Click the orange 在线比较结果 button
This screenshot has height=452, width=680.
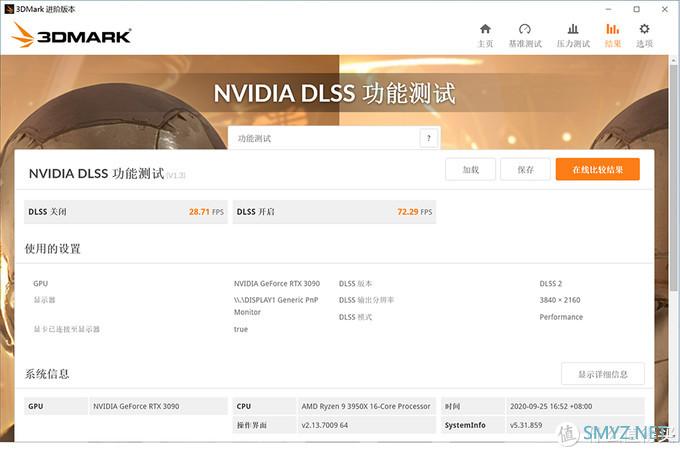tap(598, 169)
